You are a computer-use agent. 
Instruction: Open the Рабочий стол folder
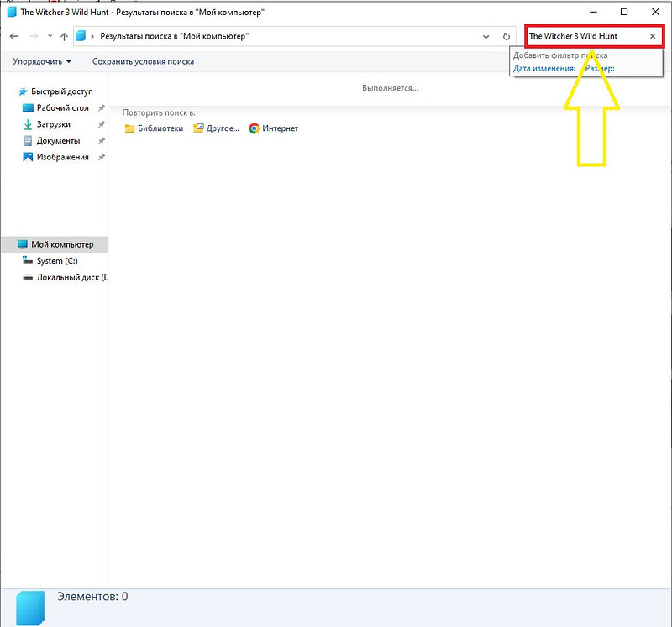[x=62, y=108]
